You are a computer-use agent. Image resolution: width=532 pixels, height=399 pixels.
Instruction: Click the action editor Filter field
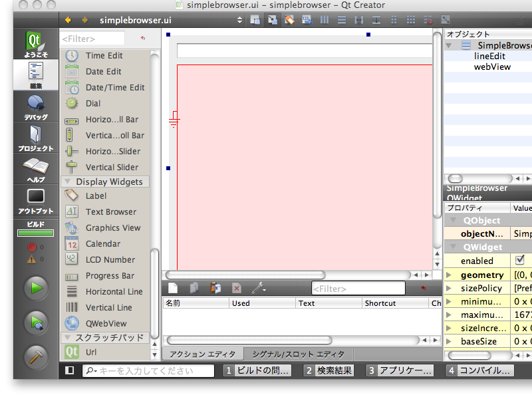pyautogui.click(x=358, y=289)
